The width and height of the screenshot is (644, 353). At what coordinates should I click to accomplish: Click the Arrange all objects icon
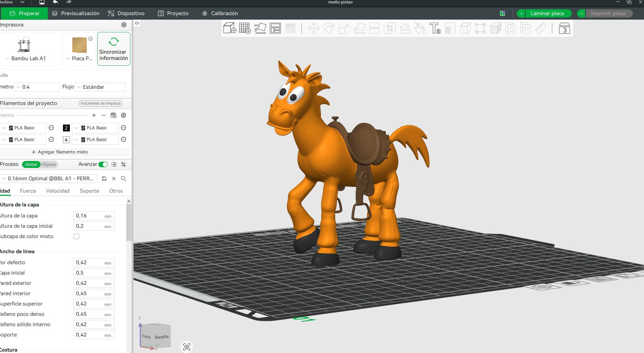[275, 28]
